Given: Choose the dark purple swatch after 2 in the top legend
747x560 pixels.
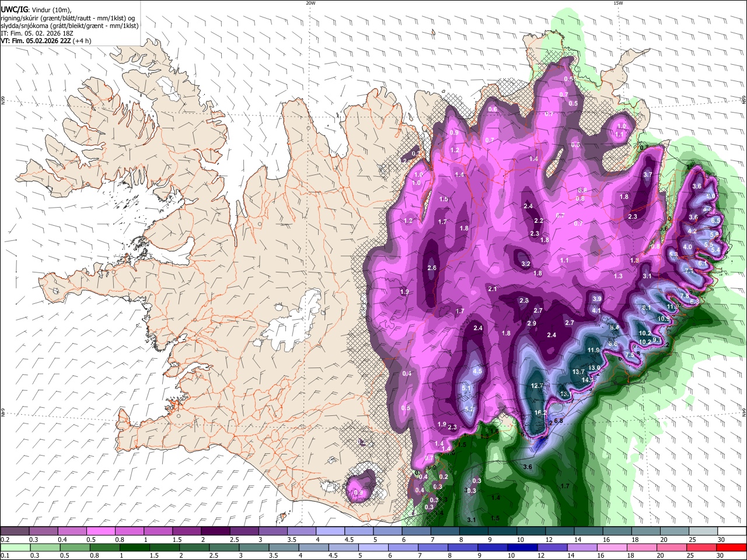Looking at the screenshot, I should [215, 531].
